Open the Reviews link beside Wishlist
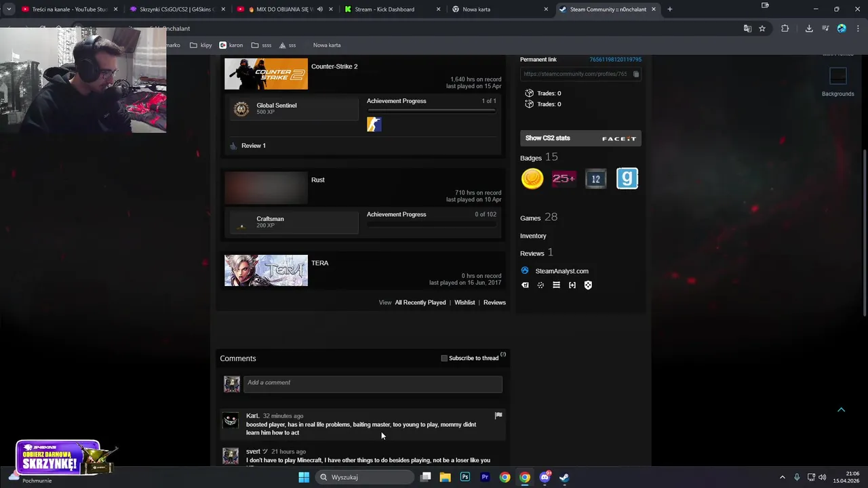The width and height of the screenshot is (868, 488). [x=494, y=302]
